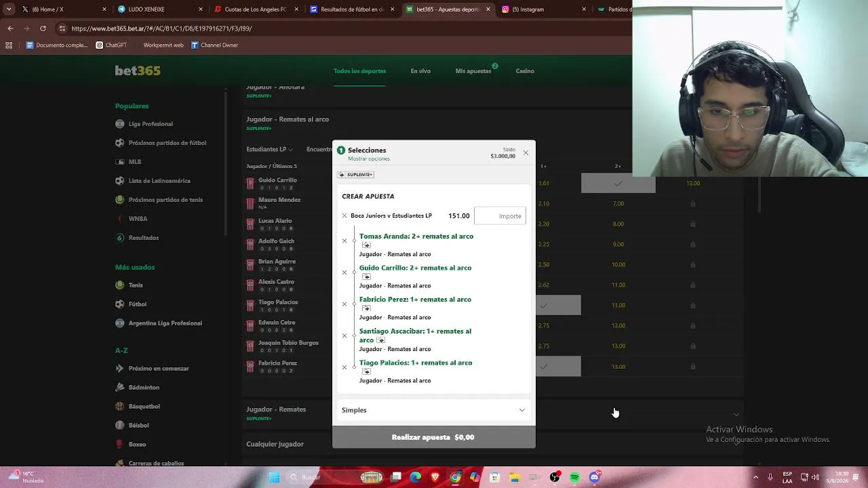This screenshot has height=488, width=868.
Task: Open the ChatGPT bookmark
Action: point(111,45)
